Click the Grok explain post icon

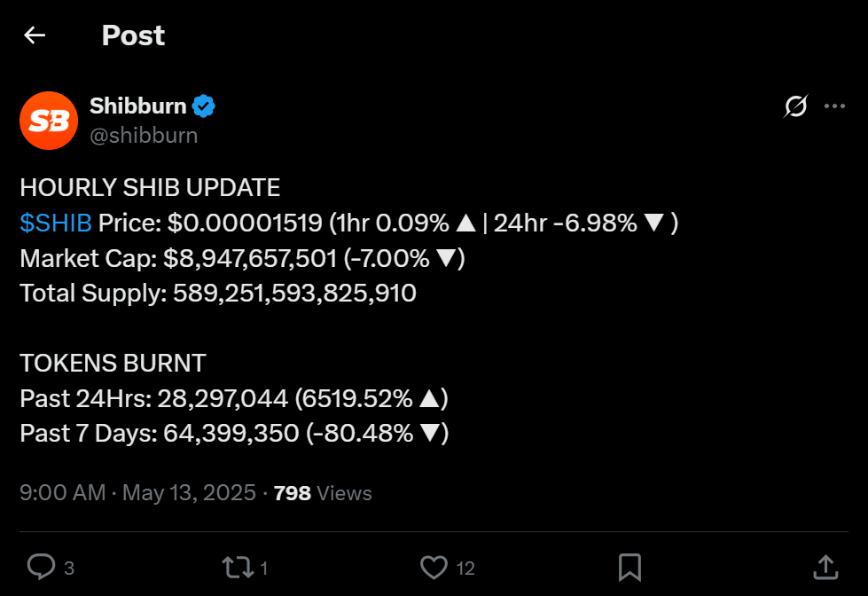coord(795,107)
